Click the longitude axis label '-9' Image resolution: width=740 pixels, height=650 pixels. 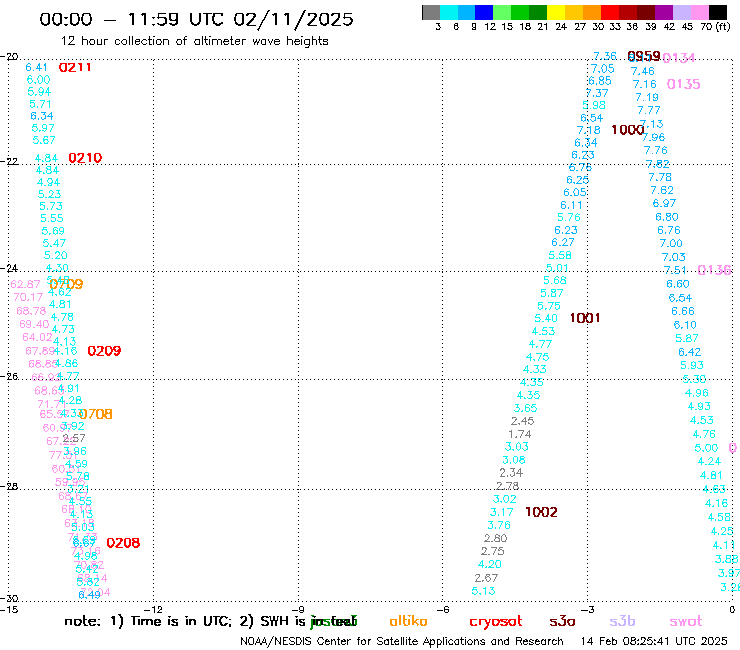pos(298,609)
